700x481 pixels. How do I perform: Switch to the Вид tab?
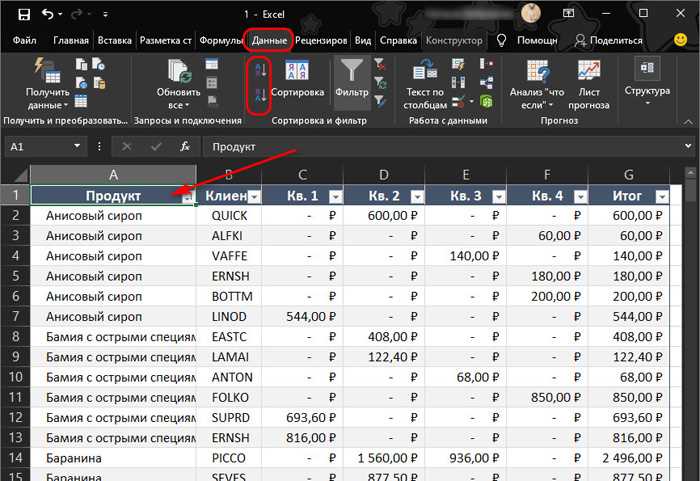click(363, 40)
